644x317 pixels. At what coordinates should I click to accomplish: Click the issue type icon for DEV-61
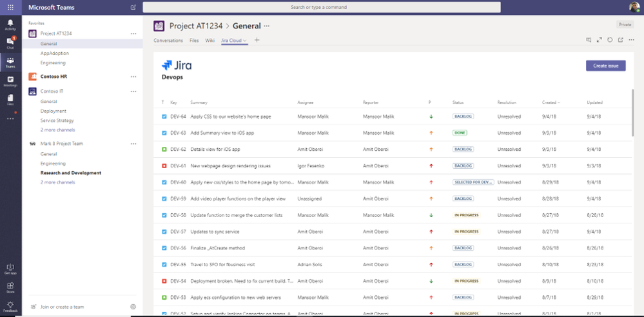(164, 166)
